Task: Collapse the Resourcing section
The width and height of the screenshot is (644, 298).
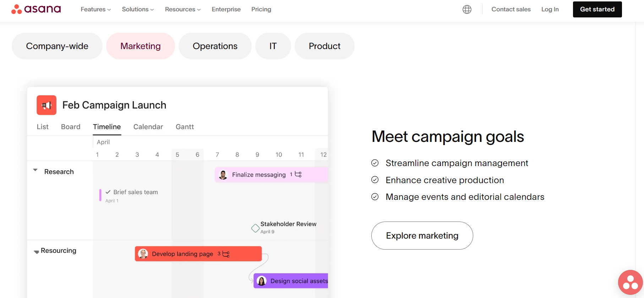Action: [36, 252]
